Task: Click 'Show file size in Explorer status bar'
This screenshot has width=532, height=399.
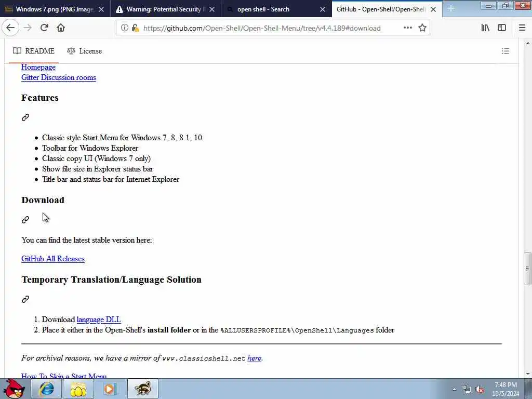Action: 98,169
